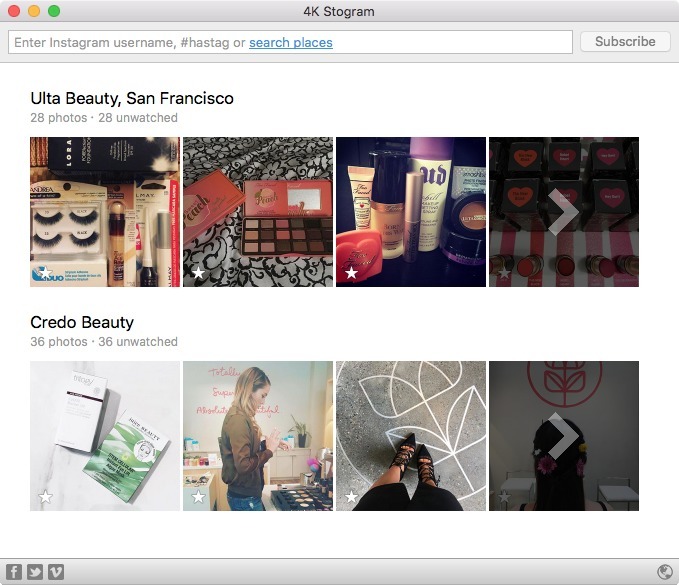Star the black lace-up heels photo
Viewport: 679px width, 585px height.
coord(351,497)
